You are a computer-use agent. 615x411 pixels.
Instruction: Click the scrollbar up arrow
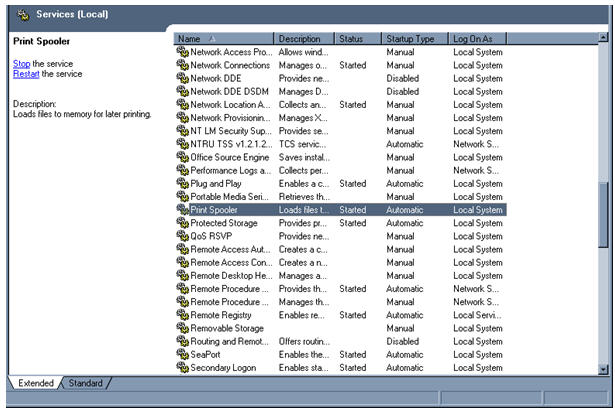(x=603, y=38)
